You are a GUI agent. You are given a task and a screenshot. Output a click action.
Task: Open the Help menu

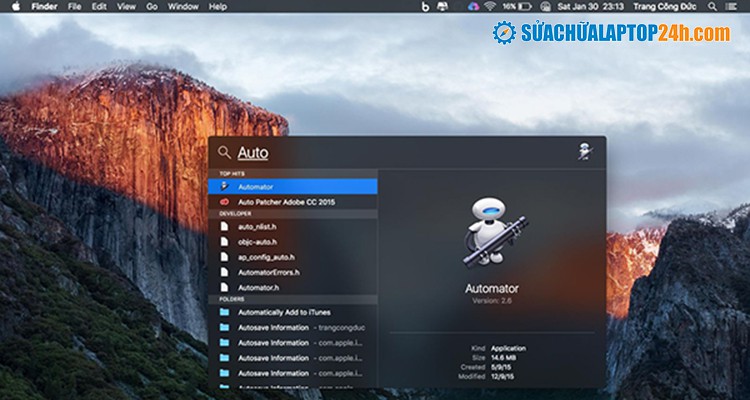coord(218,7)
